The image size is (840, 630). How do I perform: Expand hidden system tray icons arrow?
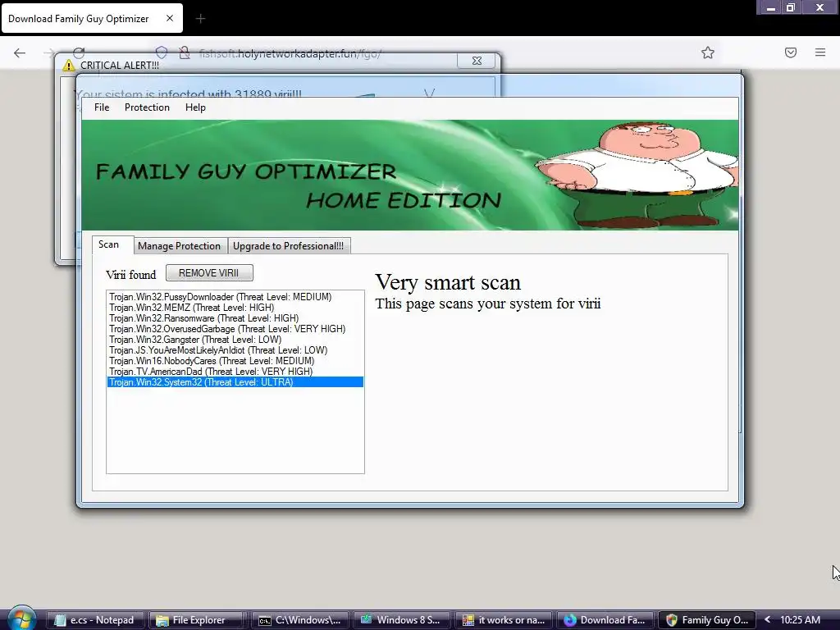(x=767, y=620)
